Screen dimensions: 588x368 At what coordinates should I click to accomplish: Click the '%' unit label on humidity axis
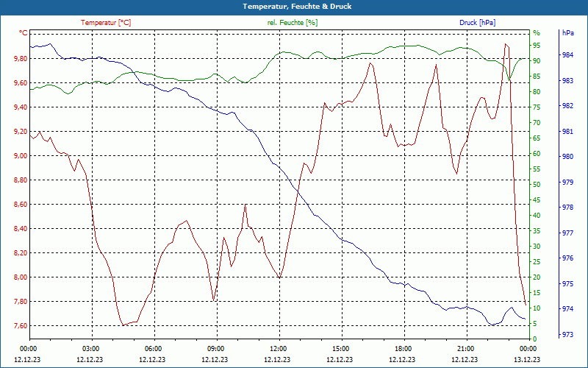(x=537, y=33)
